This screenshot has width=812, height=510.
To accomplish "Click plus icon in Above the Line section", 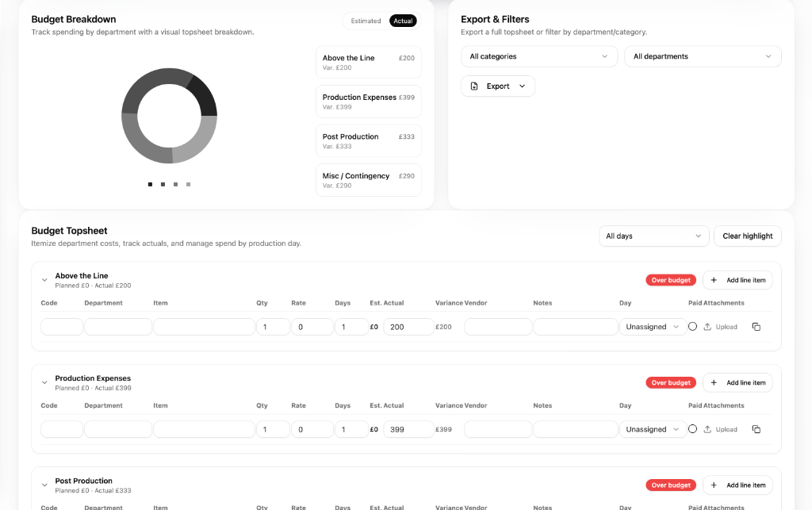I will pyautogui.click(x=714, y=280).
